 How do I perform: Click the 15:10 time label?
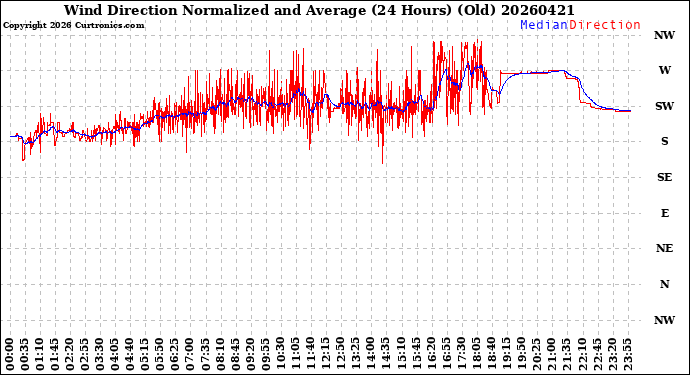tap(401, 354)
